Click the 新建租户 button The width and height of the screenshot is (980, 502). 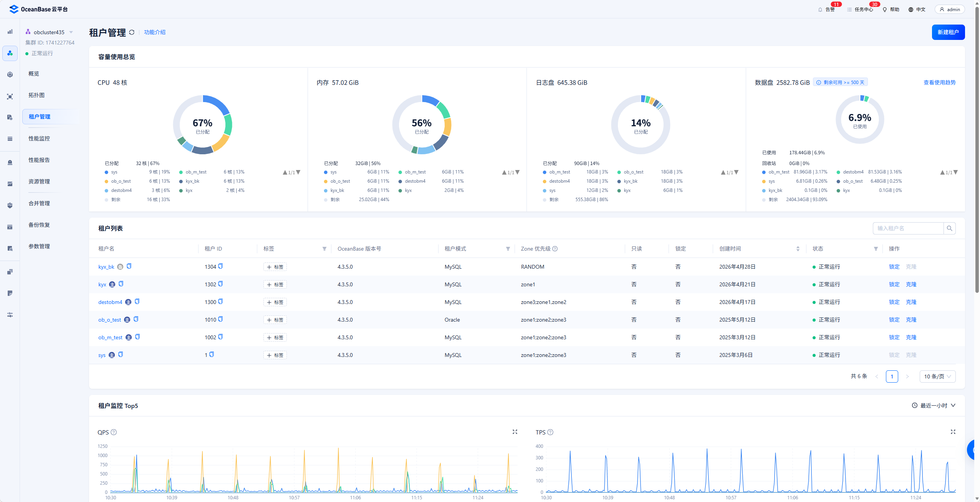[948, 32]
